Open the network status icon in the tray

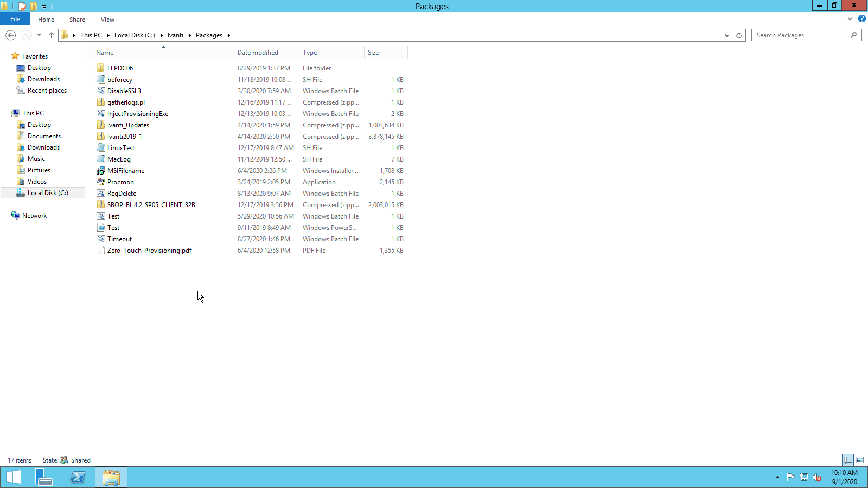(x=804, y=477)
